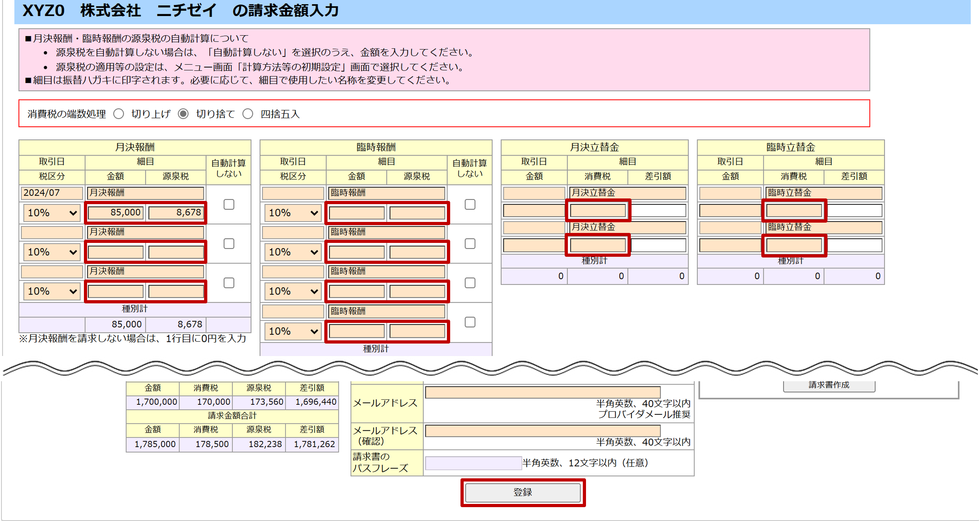980x521 pixels.
Task: Click first 臨時立替金 item name field
Action: [x=824, y=192]
